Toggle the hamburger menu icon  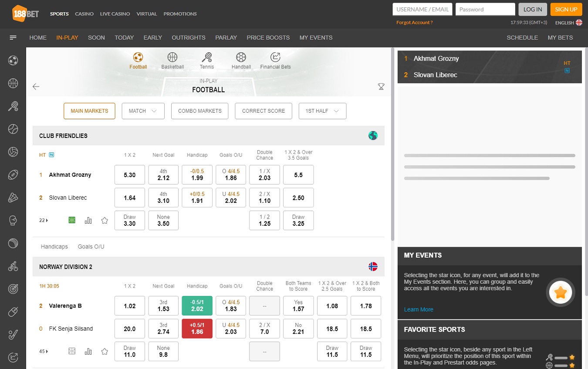(13, 37)
